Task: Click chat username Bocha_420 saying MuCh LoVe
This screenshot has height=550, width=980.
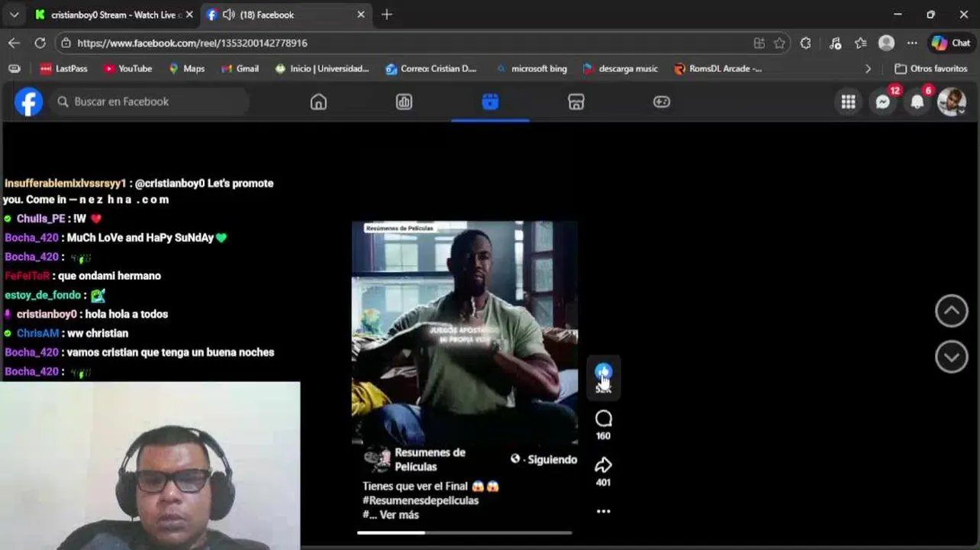Action: coord(31,238)
